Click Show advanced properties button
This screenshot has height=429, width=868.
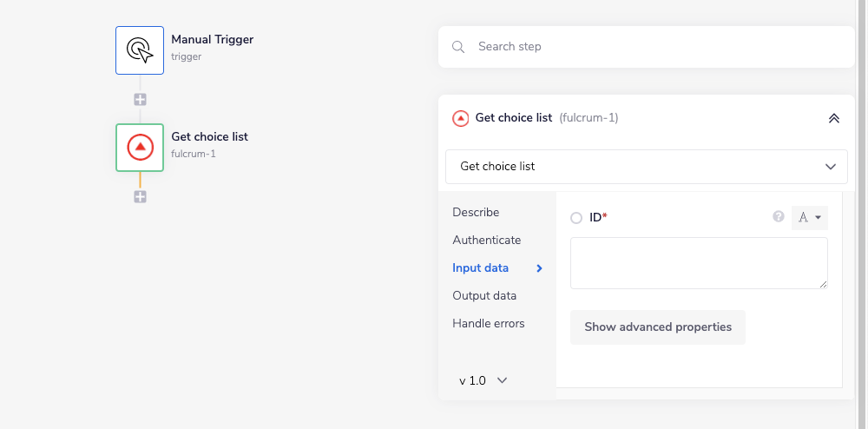pos(657,327)
